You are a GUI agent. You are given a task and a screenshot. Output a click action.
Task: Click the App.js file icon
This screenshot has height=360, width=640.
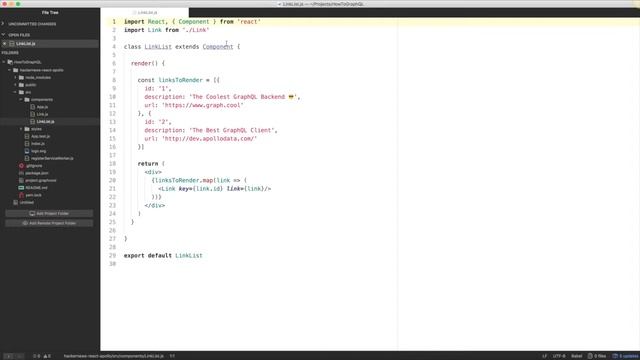point(33,107)
